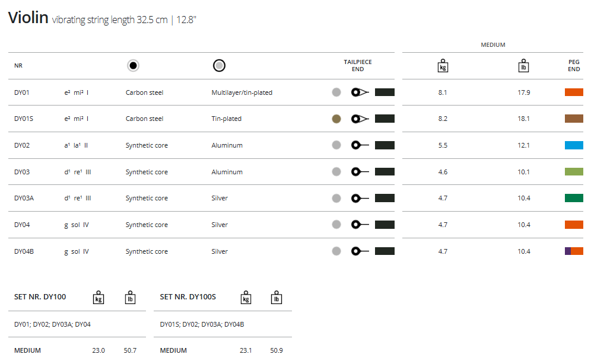Click the Violin page title
Screen dimensions: 591x364
[28, 18]
